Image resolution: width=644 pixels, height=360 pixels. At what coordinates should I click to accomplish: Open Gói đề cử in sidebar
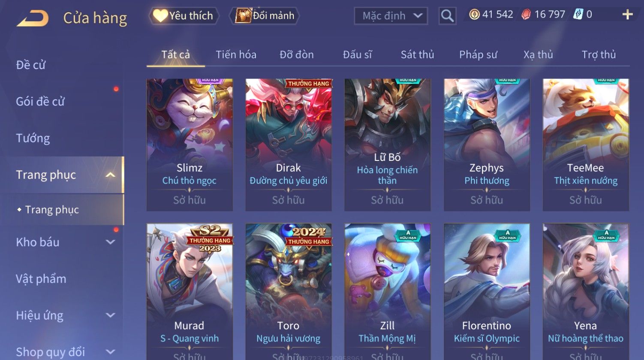(x=40, y=102)
